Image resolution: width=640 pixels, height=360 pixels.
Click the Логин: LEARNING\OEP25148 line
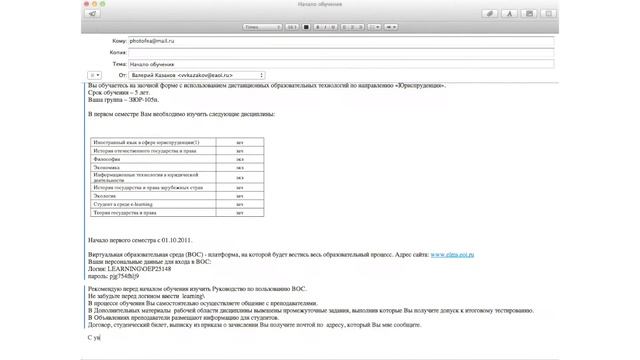click(129, 269)
